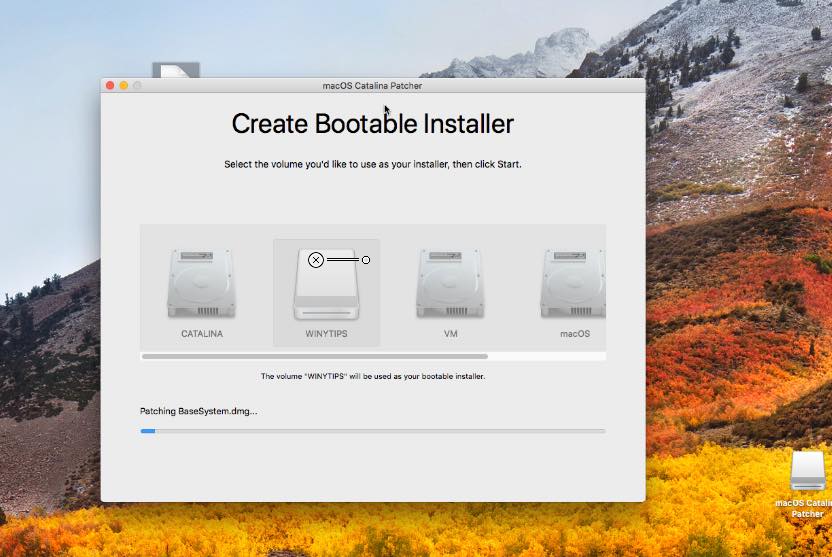Screen dimensions: 832x557
Task: Close the macOS Catalina Patcher window
Action: 110,85
